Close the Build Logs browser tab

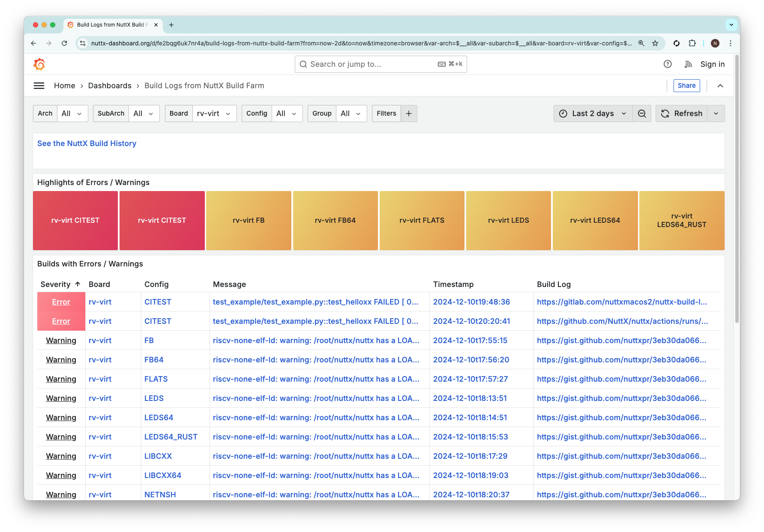pyautogui.click(x=156, y=25)
